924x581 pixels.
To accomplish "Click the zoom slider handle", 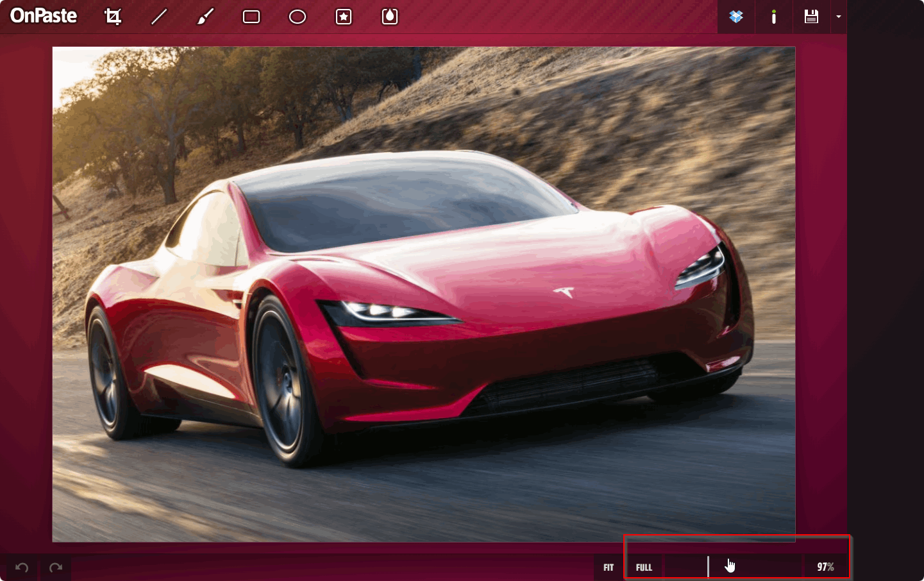I will pyautogui.click(x=708, y=567).
